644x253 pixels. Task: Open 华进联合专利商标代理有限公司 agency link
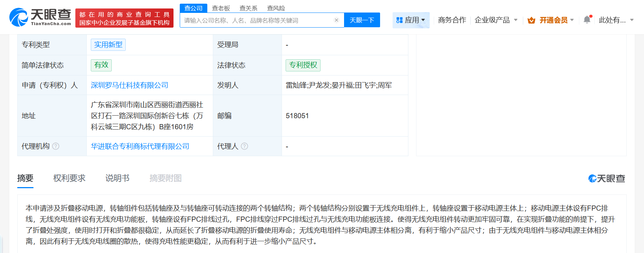(140, 146)
